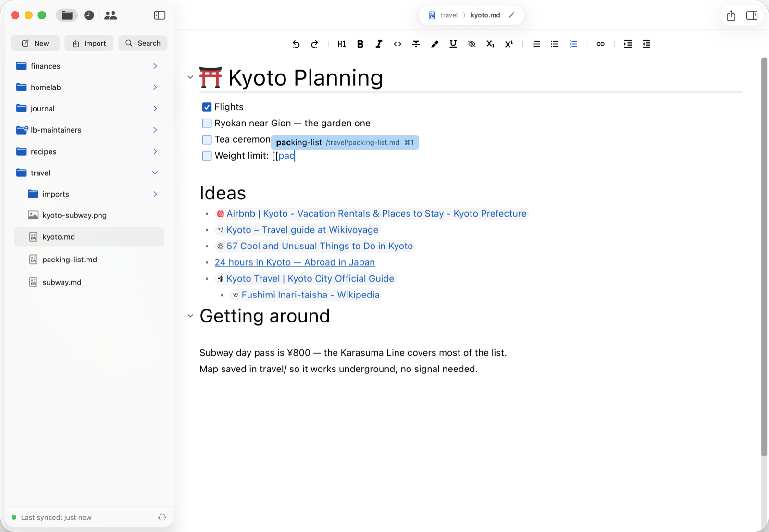Select the highlighter tool

(x=434, y=44)
